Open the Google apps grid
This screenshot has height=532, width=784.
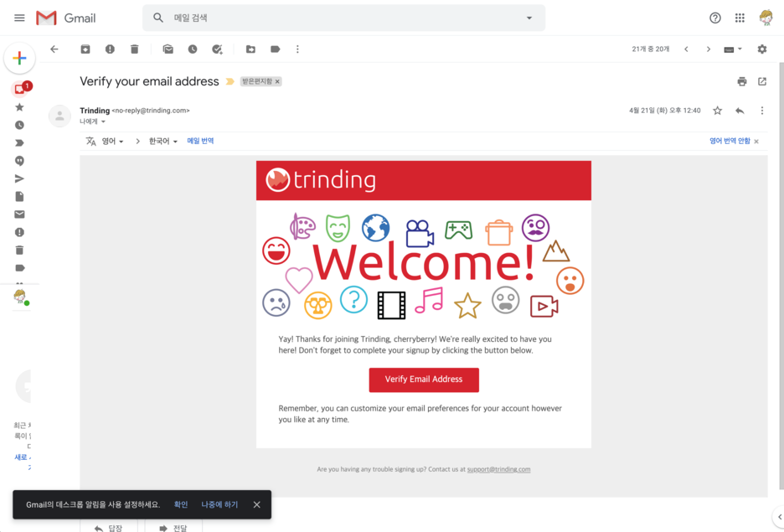click(740, 18)
